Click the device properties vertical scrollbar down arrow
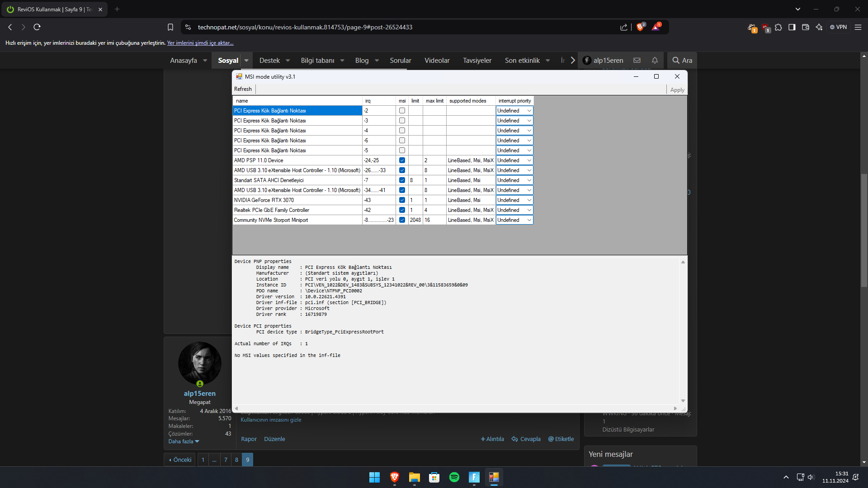The height and width of the screenshot is (488, 868). [683, 401]
